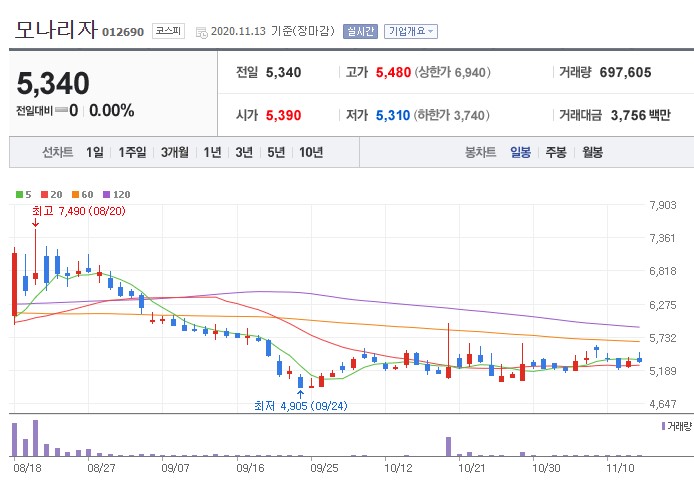Click the 코스피 market badge
Image resolution: width=694 pixels, height=482 pixels.
point(168,31)
